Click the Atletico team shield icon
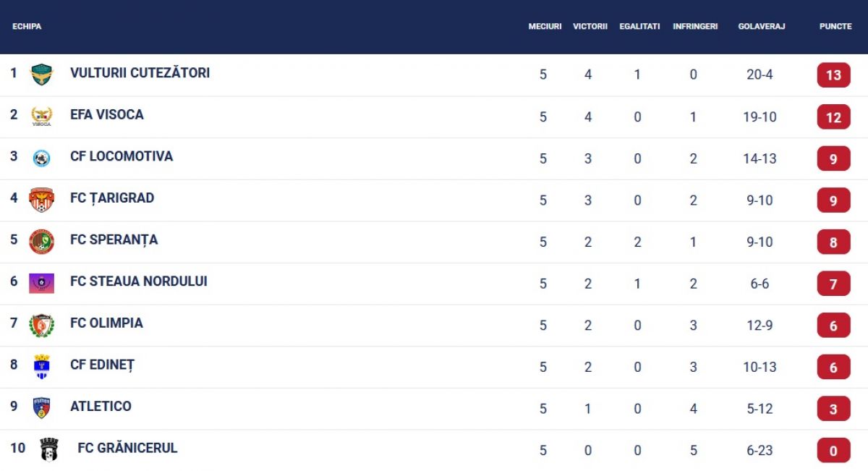Screen dimensions: 868x471 coord(41,408)
